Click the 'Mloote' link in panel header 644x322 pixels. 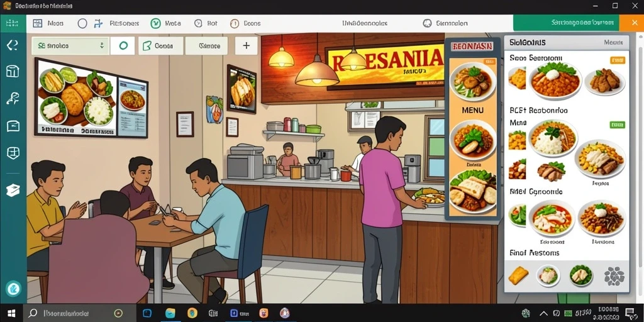point(613,42)
